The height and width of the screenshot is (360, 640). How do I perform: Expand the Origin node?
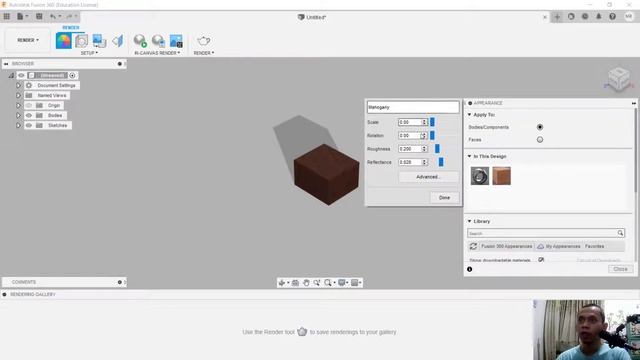click(18, 105)
